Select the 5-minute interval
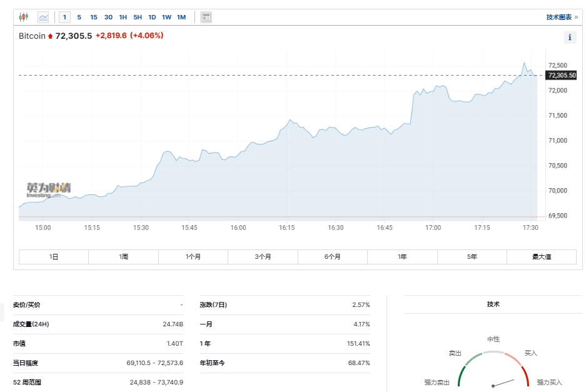586x392 pixels. pos(79,17)
